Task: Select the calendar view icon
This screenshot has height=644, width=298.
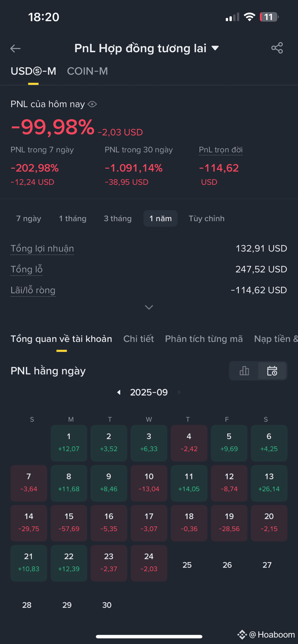Action: (272, 371)
